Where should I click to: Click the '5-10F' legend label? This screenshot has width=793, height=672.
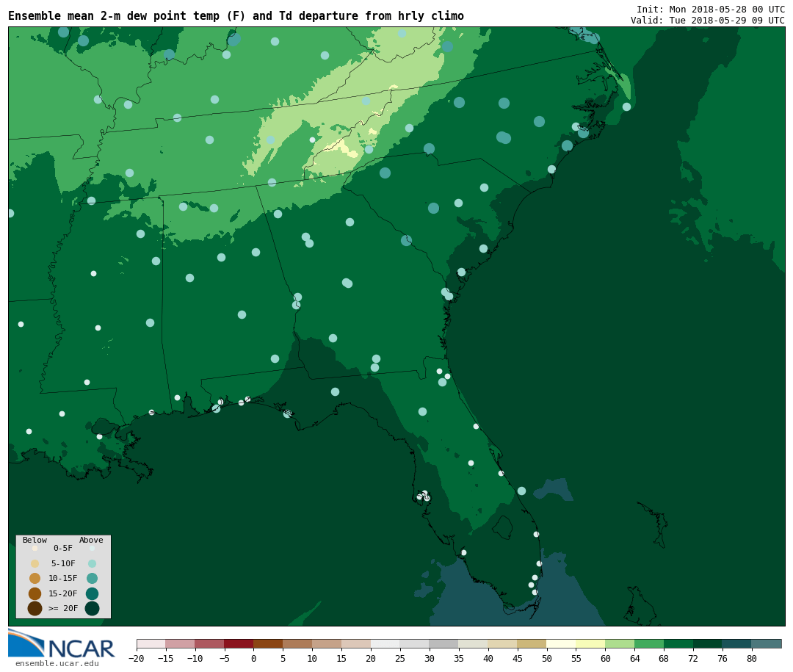pos(63,563)
